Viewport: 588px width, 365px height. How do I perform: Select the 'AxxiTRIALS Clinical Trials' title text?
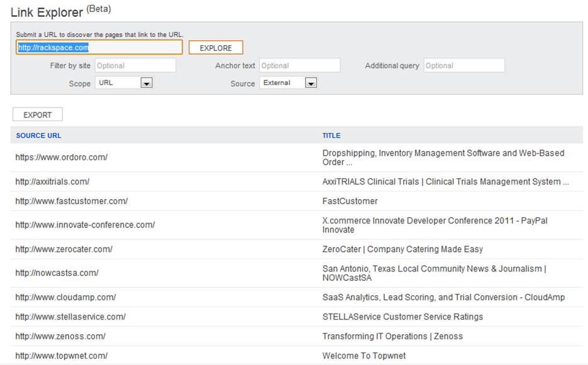coord(445,182)
